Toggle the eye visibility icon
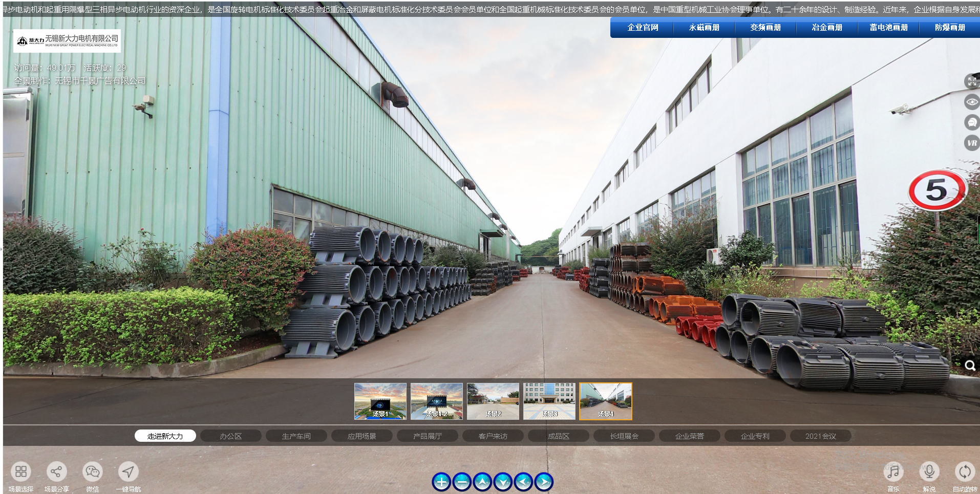This screenshot has height=494, width=980. [972, 102]
